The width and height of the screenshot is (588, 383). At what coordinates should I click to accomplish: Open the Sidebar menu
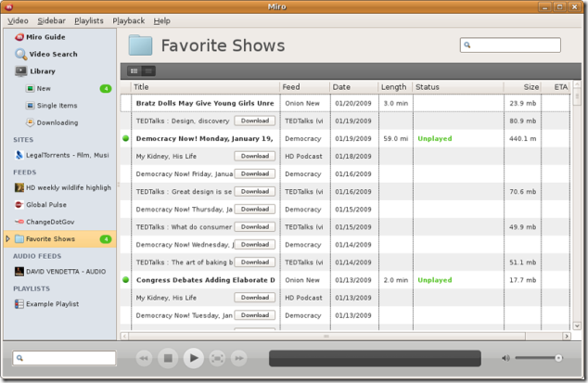click(51, 21)
